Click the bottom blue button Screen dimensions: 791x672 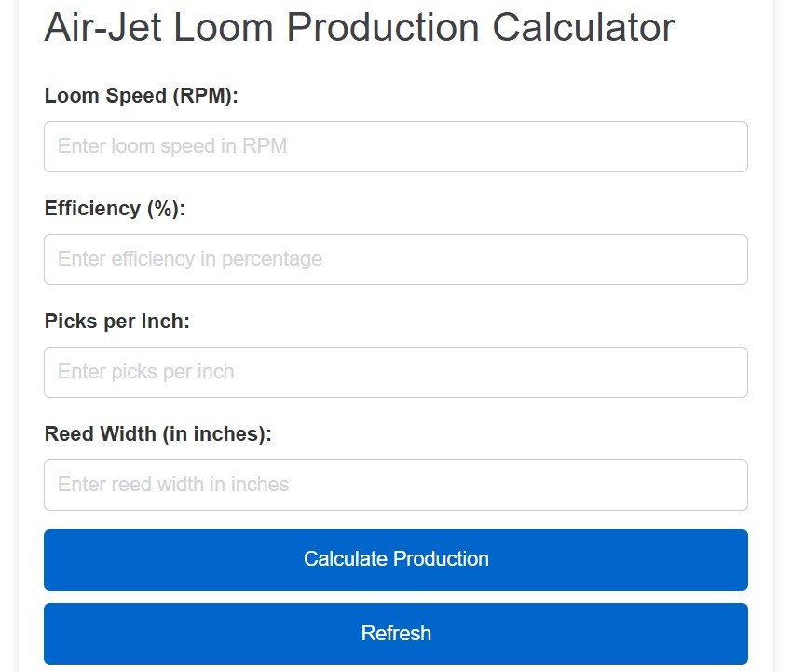tap(395, 633)
